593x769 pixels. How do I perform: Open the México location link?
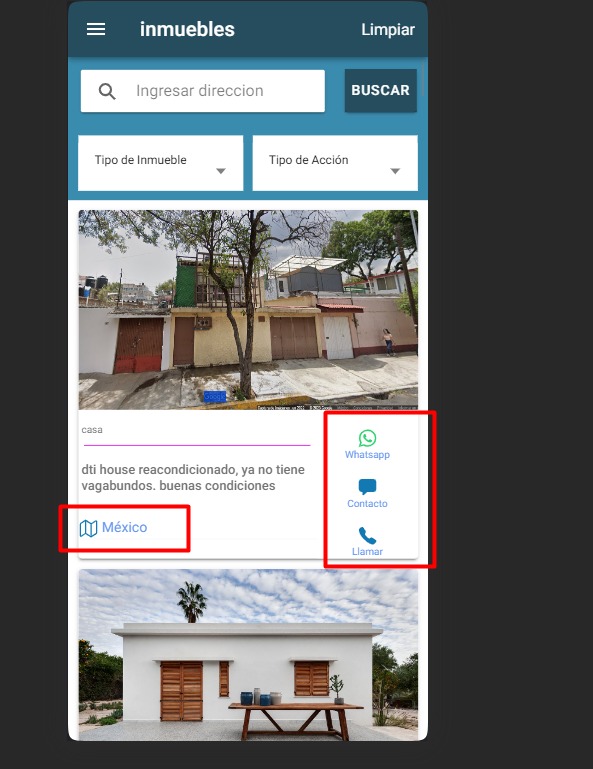(125, 527)
